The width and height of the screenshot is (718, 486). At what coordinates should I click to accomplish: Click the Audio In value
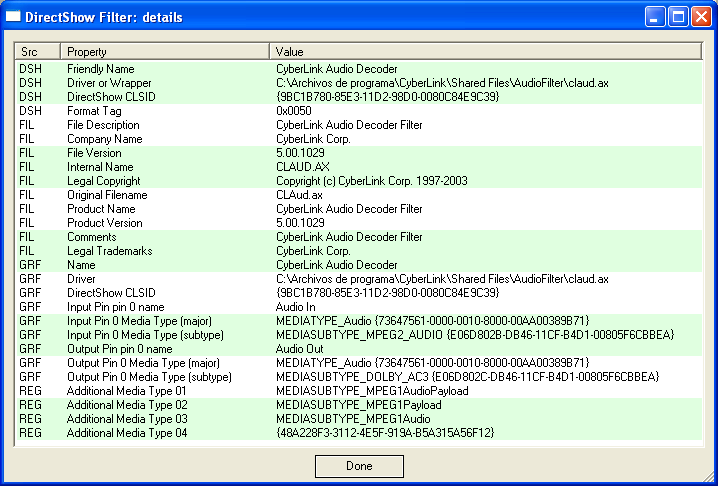coord(295,307)
